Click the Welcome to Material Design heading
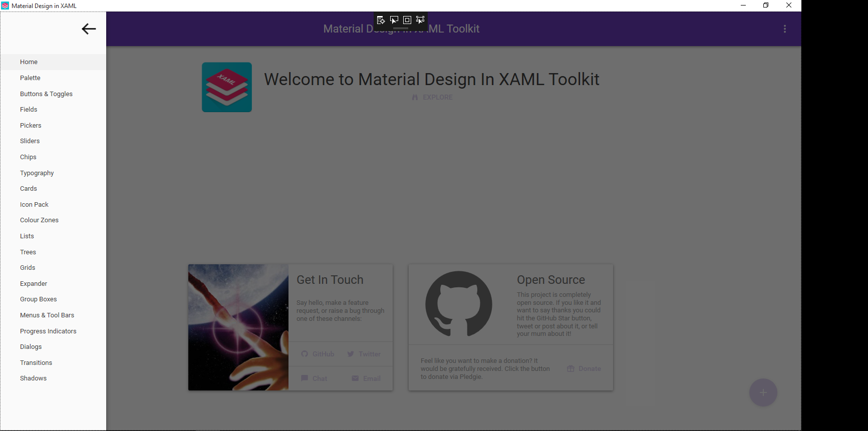 (x=432, y=79)
